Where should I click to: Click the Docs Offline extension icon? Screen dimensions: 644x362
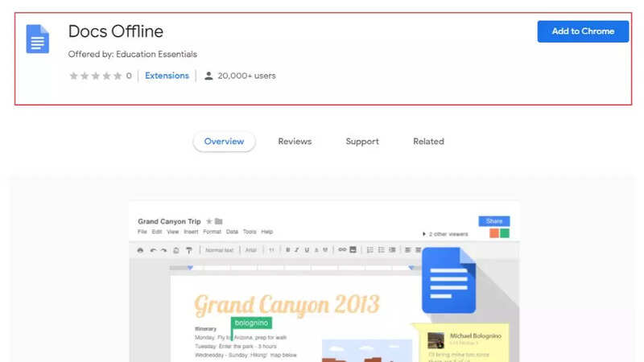click(x=37, y=39)
